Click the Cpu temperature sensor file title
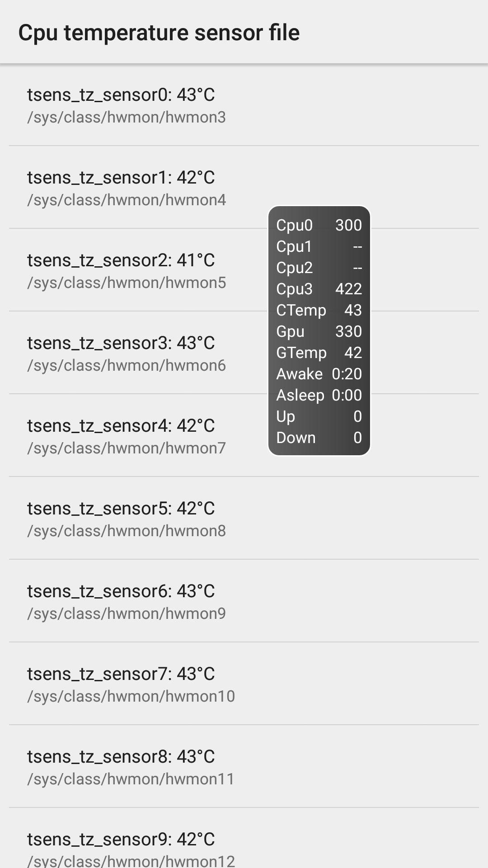The height and width of the screenshot is (868, 488). point(159,33)
